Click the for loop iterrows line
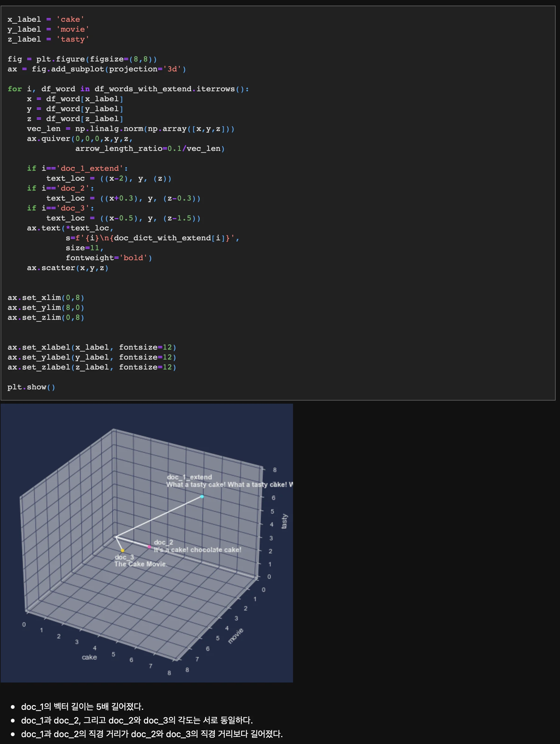Viewport: 560px width, 744px height. click(128, 89)
